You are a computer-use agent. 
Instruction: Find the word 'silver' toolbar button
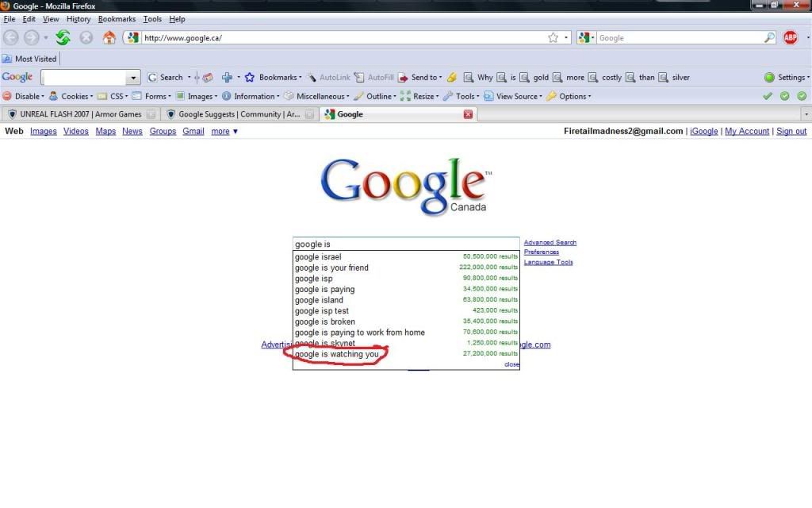pyautogui.click(x=674, y=77)
